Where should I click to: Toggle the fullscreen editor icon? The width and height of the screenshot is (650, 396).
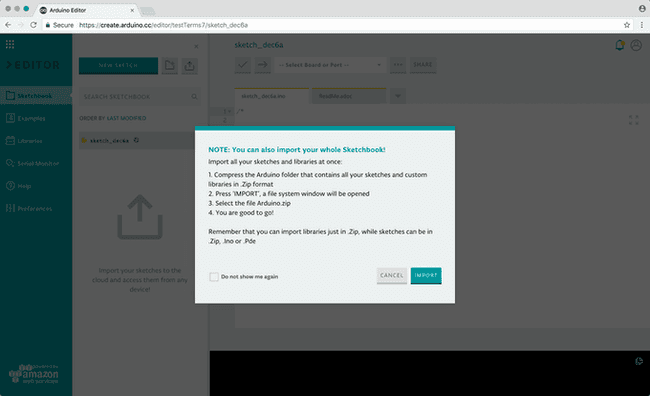click(x=633, y=120)
